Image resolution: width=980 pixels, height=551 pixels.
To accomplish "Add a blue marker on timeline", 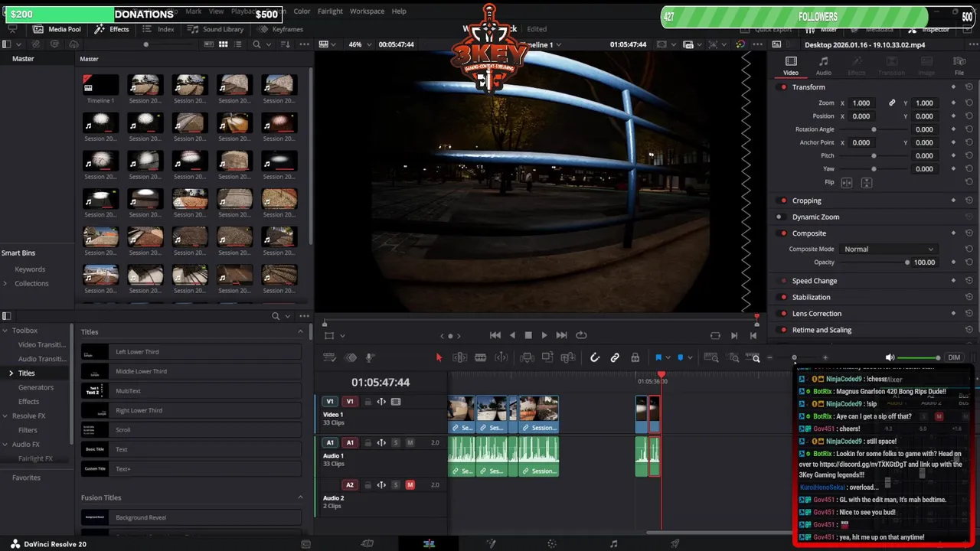I will pyautogui.click(x=680, y=357).
